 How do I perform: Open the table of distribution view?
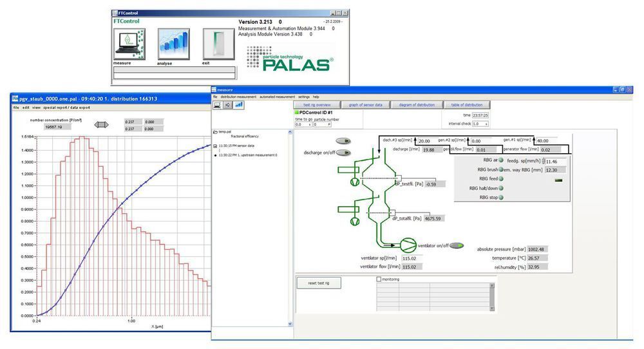pos(466,105)
